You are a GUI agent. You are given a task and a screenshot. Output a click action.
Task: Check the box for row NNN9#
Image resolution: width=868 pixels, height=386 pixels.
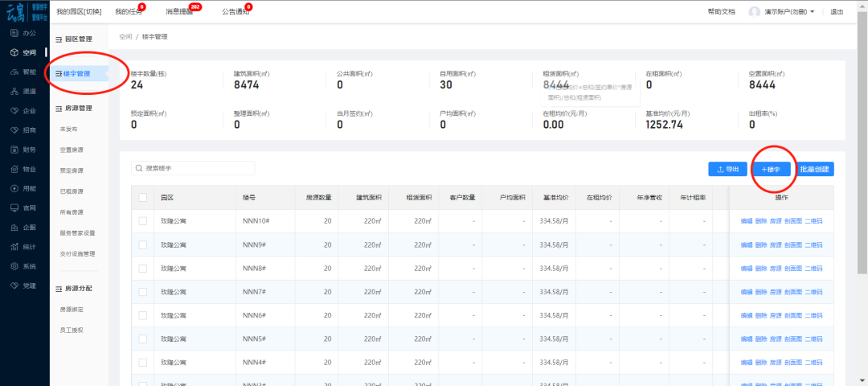pos(143,244)
